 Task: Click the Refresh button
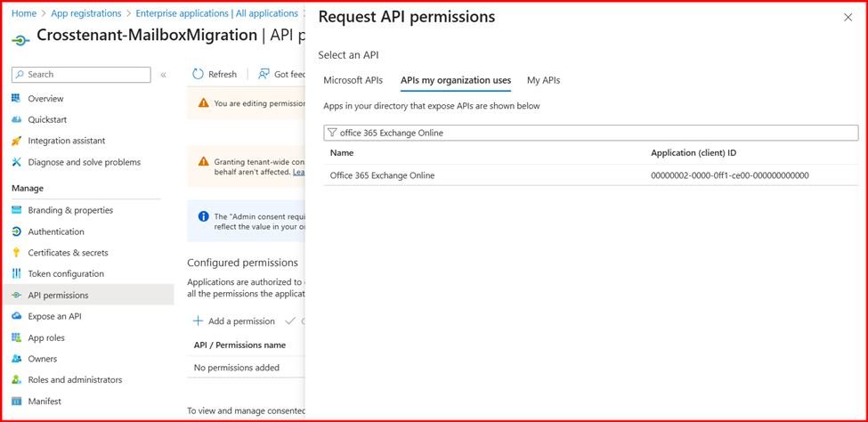click(x=215, y=75)
